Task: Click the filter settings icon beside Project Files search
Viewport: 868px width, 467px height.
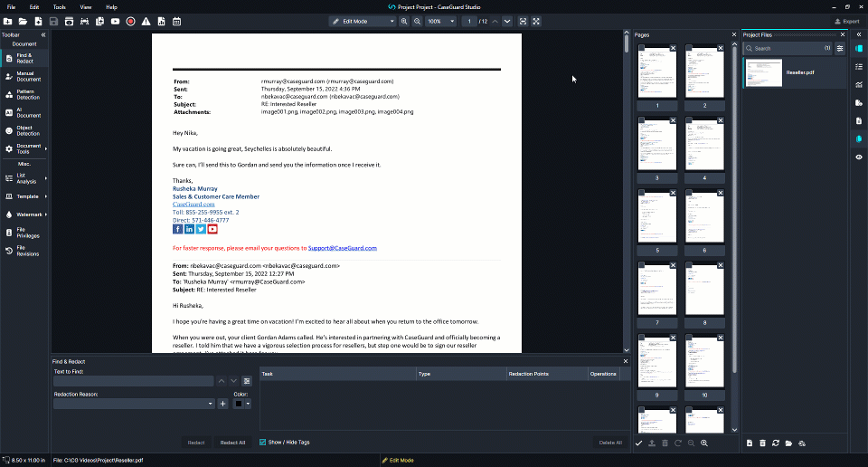Action: click(840, 49)
